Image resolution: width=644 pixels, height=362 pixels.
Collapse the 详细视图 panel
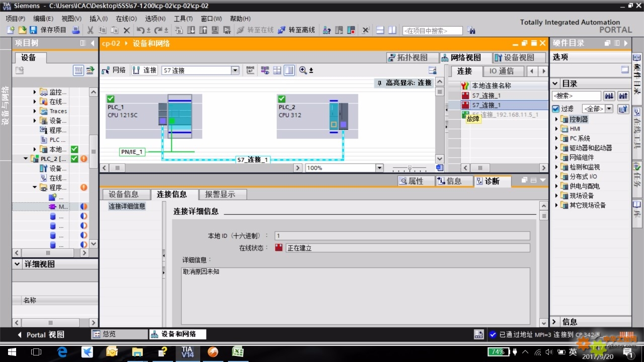tap(18, 264)
